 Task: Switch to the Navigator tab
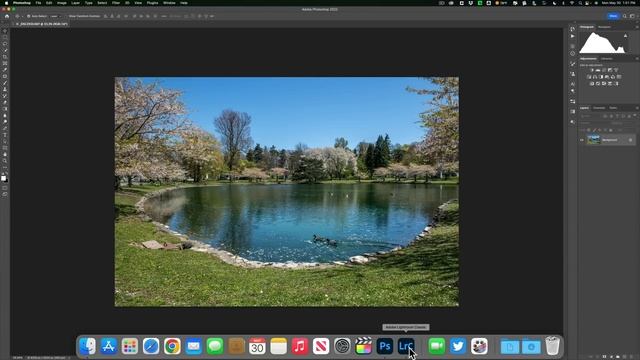click(x=604, y=27)
